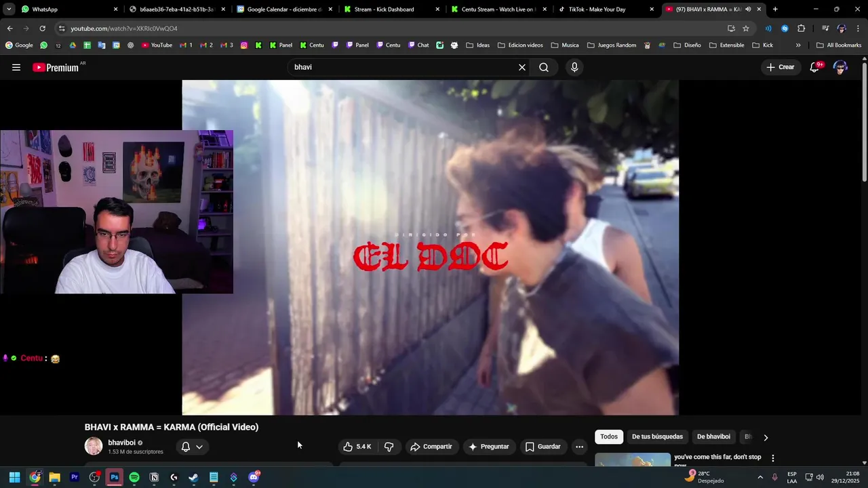868x488 pixels.
Task: Open the Twitch Chat bookmark
Action: coord(418,45)
